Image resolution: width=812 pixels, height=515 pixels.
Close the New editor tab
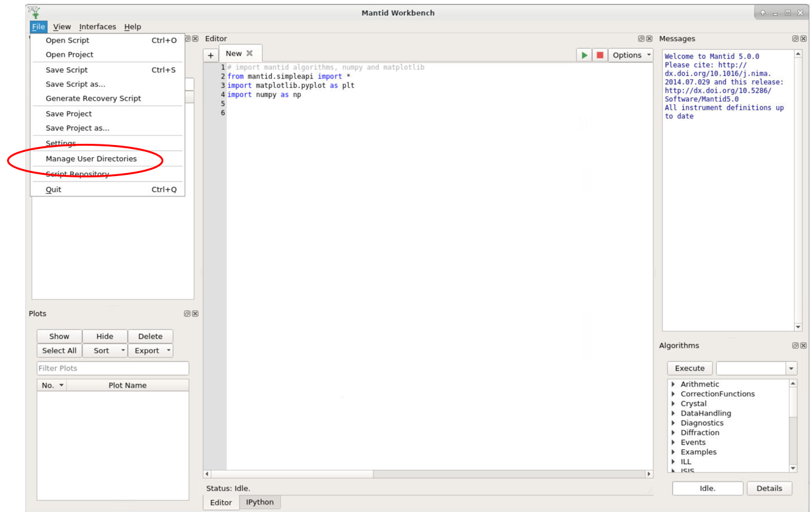click(250, 53)
